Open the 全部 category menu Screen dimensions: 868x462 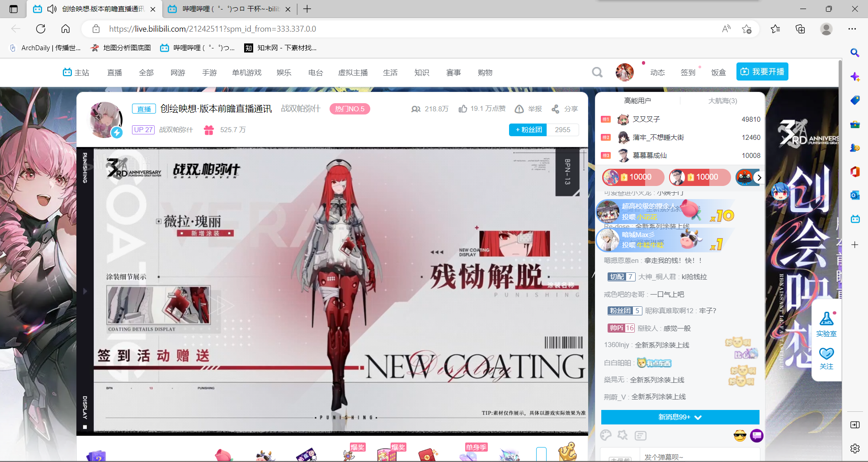pyautogui.click(x=146, y=72)
